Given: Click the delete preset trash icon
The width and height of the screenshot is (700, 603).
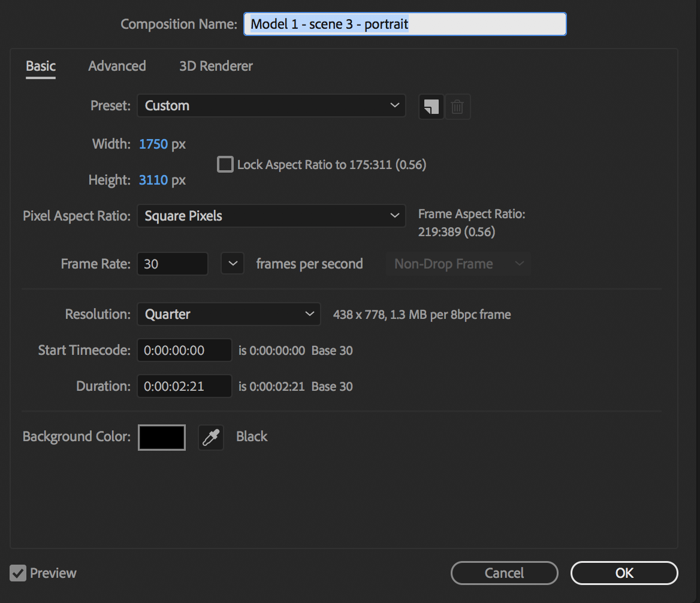Looking at the screenshot, I should point(457,107).
